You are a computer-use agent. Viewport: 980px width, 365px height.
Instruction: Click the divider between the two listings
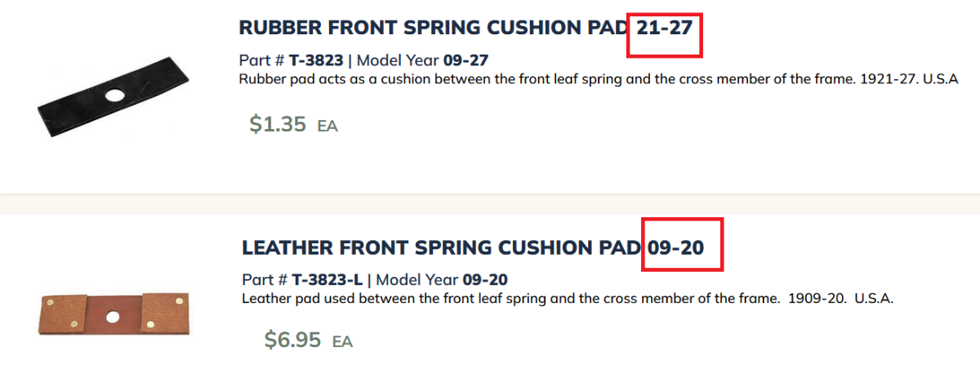490,203
